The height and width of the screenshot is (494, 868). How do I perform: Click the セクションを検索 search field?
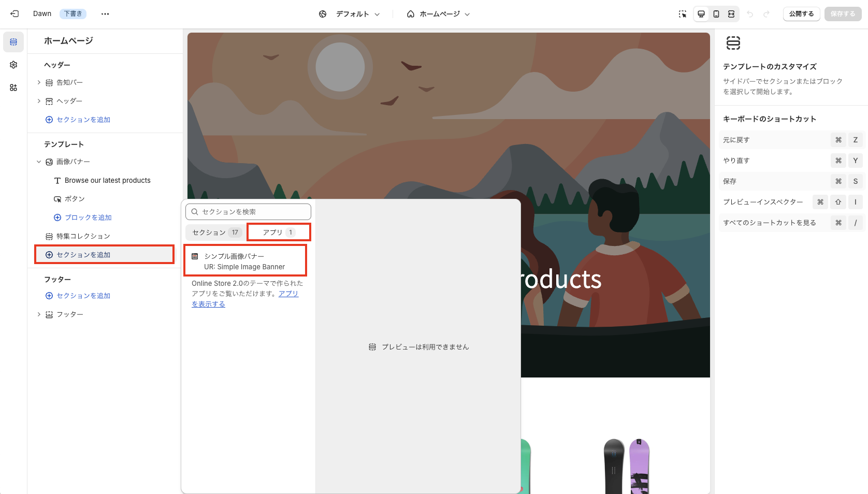(248, 211)
